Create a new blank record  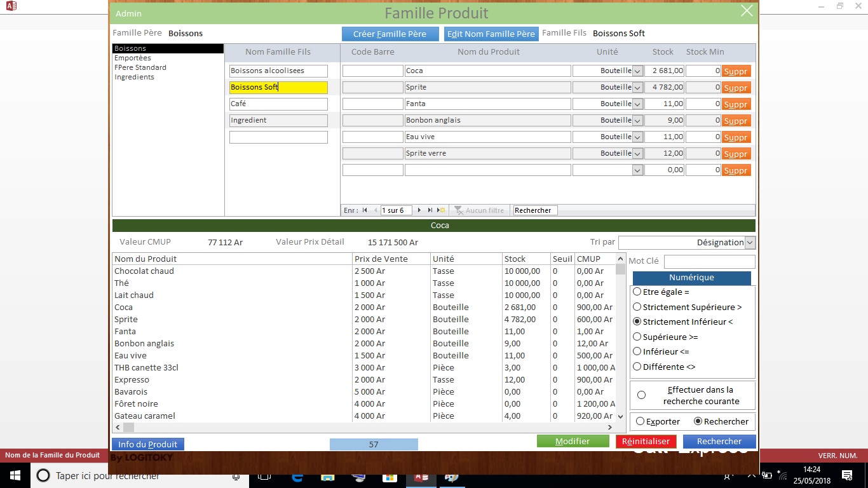click(441, 210)
